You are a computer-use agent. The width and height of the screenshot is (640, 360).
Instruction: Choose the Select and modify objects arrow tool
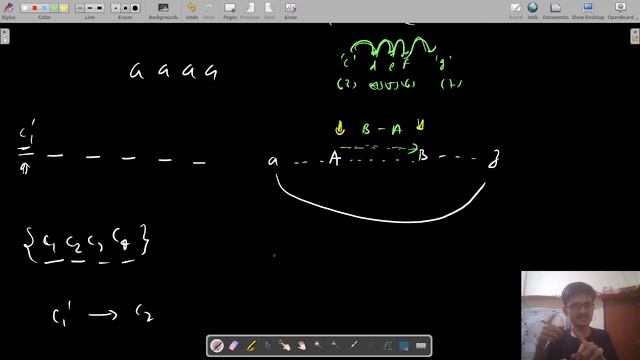[267, 346]
